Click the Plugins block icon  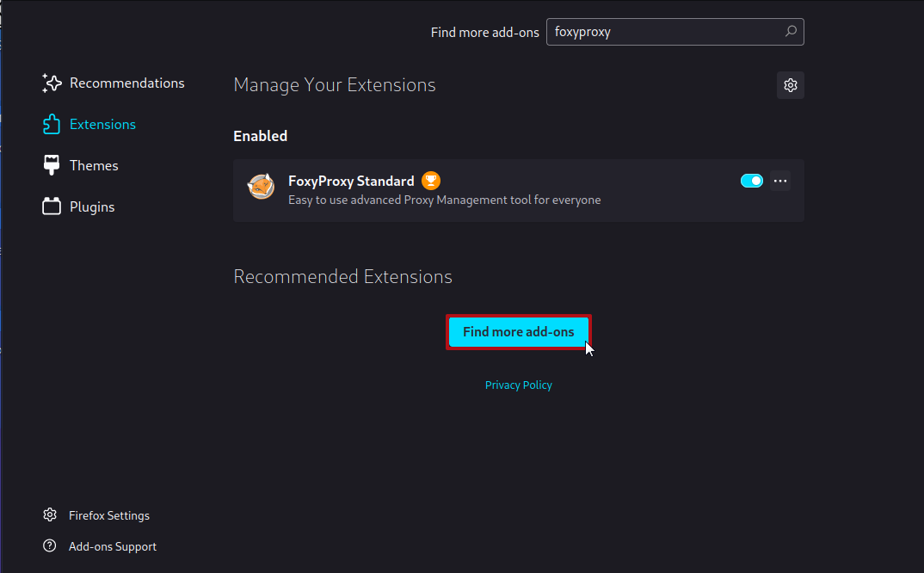pyautogui.click(x=52, y=206)
